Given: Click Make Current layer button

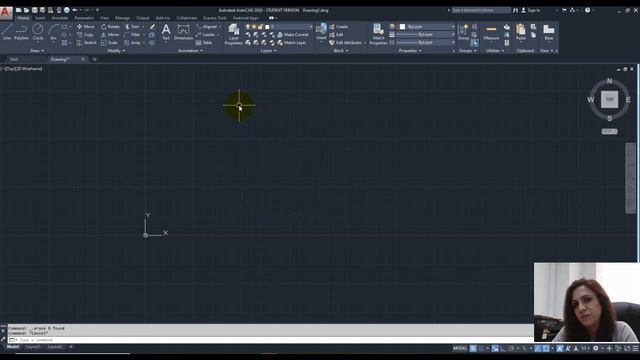Looking at the screenshot, I should point(293,35).
